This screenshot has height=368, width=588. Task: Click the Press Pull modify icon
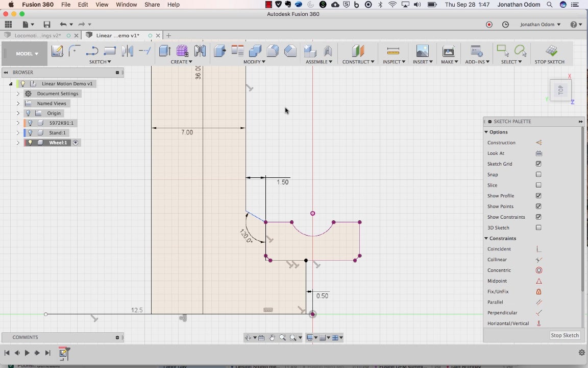coord(220,51)
